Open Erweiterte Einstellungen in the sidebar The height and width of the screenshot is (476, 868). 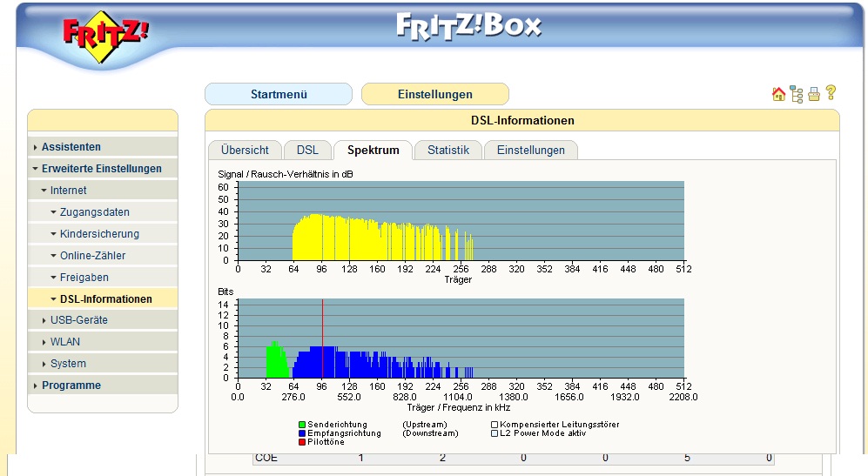tap(103, 169)
